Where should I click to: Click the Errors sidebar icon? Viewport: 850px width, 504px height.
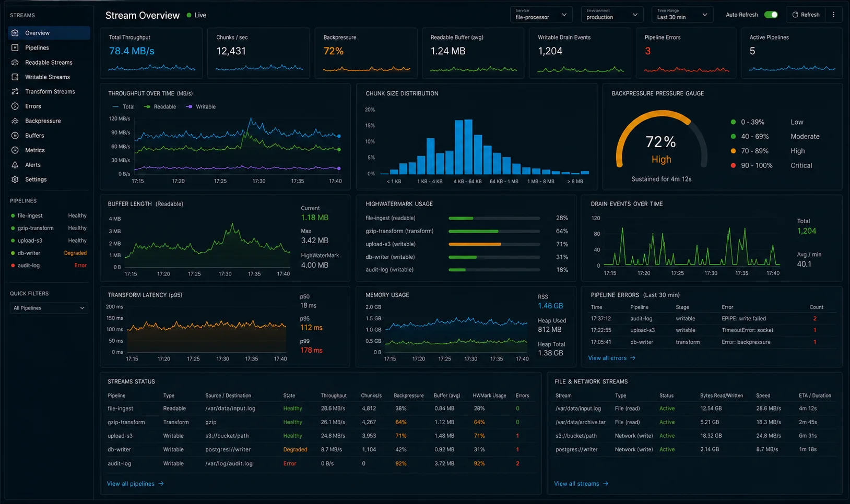(x=15, y=106)
